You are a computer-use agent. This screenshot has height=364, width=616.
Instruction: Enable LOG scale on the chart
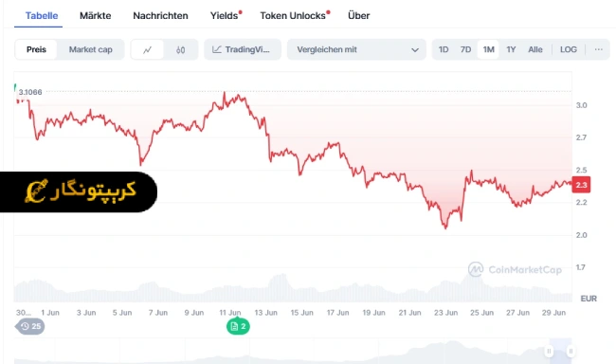pyautogui.click(x=568, y=49)
